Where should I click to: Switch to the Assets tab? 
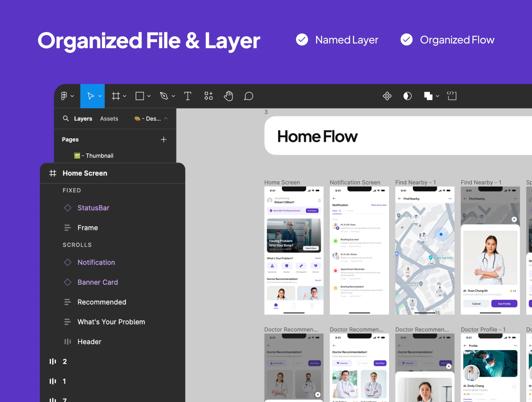[109, 119]
